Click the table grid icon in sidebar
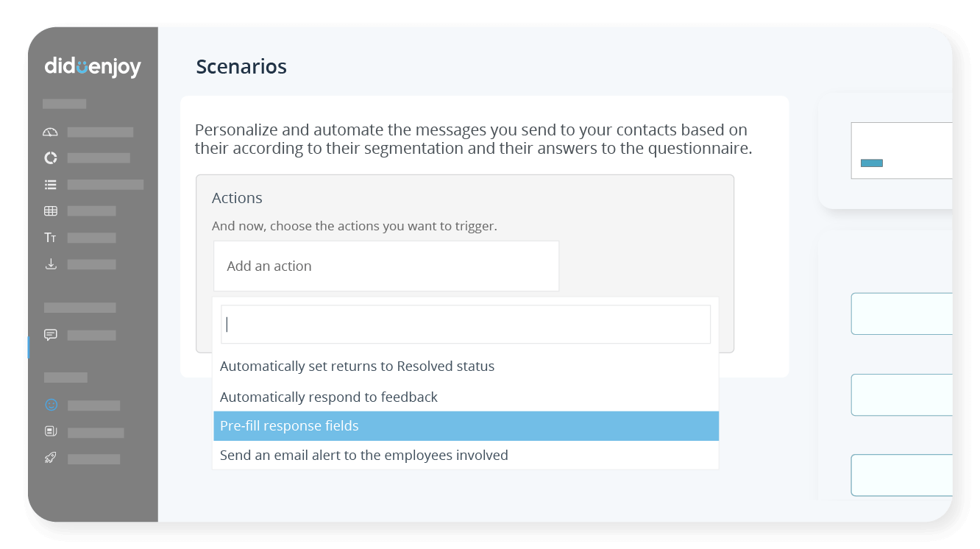 [50, 210]
